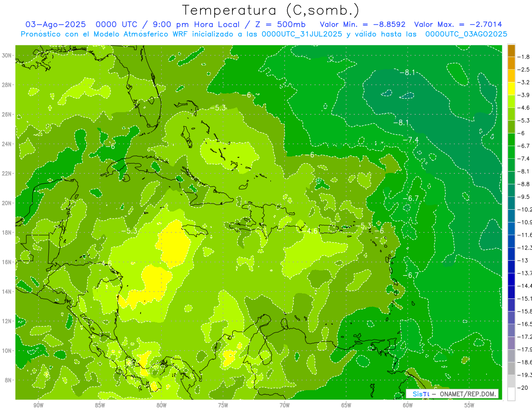This screenshot has width=532, height=411.
Task: Click the latitude axis label '10N'
Action: pos(8,351)
